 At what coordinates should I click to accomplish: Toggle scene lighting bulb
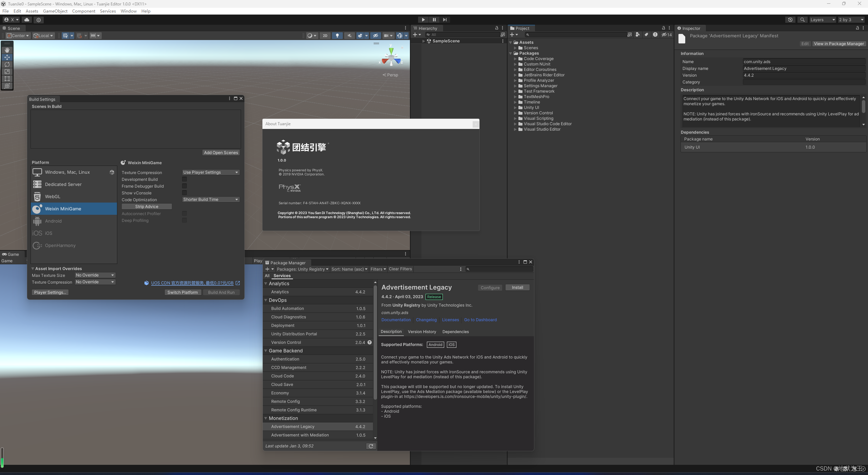[x=337, y=36]
